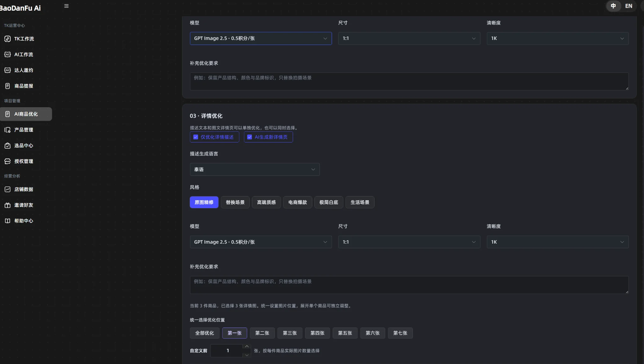Open 店铺数据 menu item
Screen dimensions: 644x364
click(26, 189)
